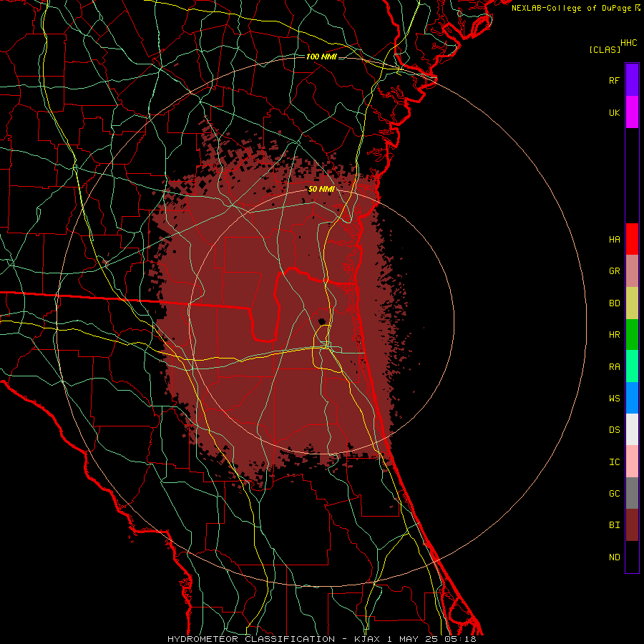Click the gray GC legend swatch
This screenshot has width=644, height=644.
[632, 493]
